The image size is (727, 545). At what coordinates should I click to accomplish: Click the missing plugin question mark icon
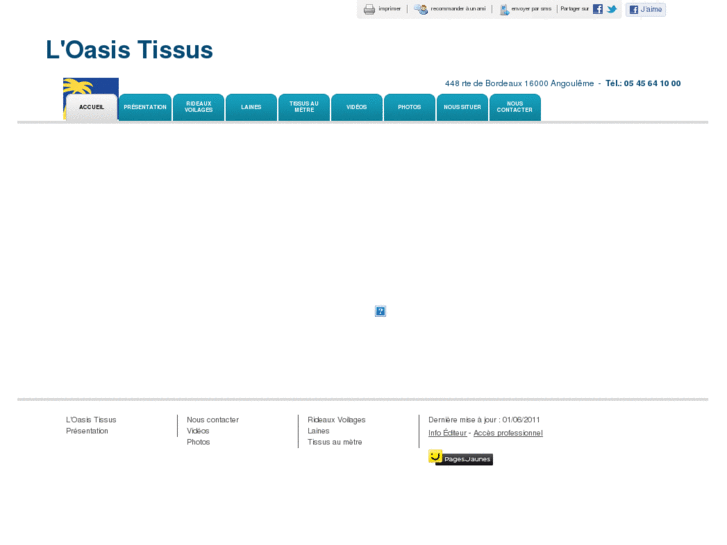380,311
